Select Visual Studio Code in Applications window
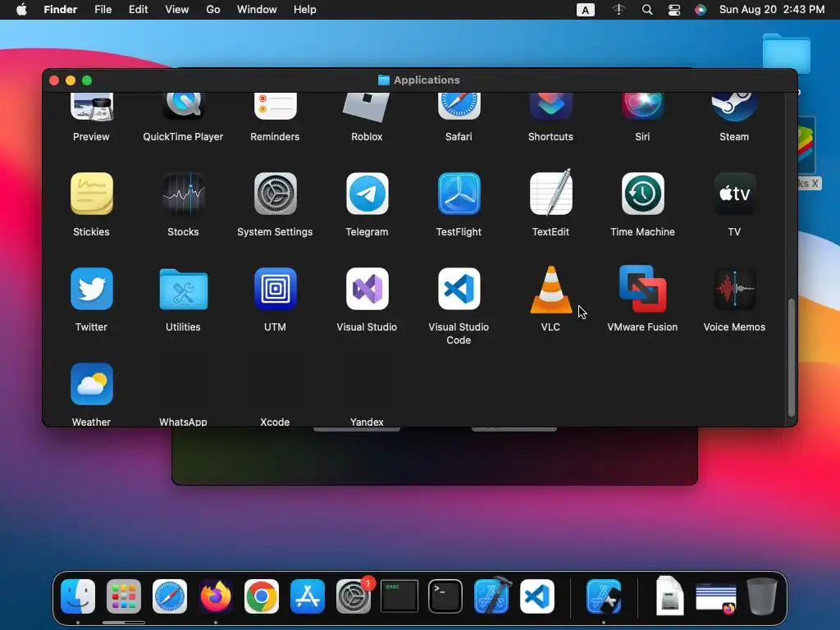 pos(459,289)
